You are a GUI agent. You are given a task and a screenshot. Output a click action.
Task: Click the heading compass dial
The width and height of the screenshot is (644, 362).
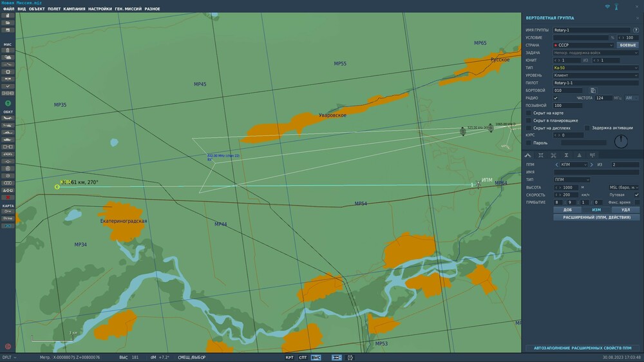[x=621, y=141]
